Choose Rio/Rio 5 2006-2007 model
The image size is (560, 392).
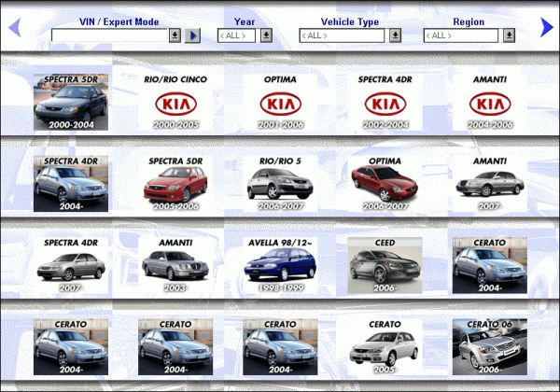coord(280,184)
